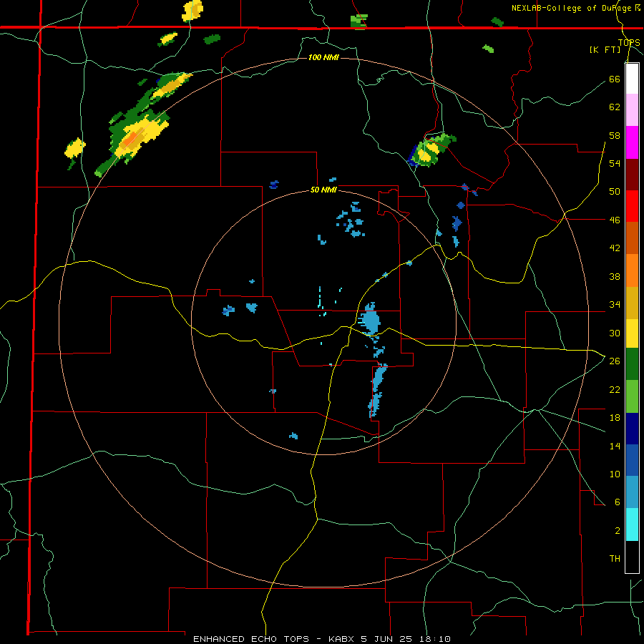This screenshot has width=644, height=644.
Task: Click the 'TH' legend label
Action: coord(615,559)
